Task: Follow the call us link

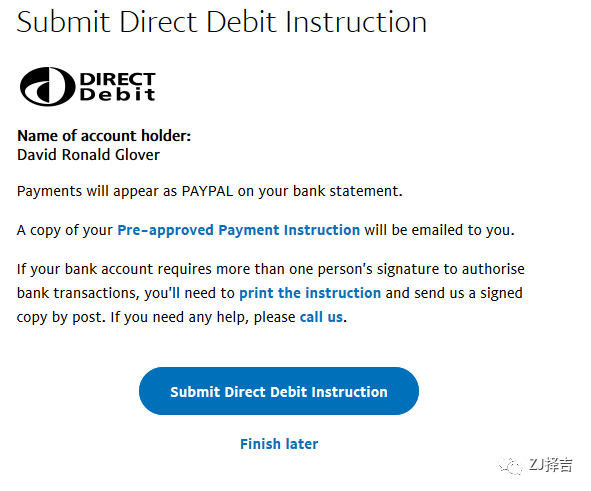Action: tap(321, 317)
